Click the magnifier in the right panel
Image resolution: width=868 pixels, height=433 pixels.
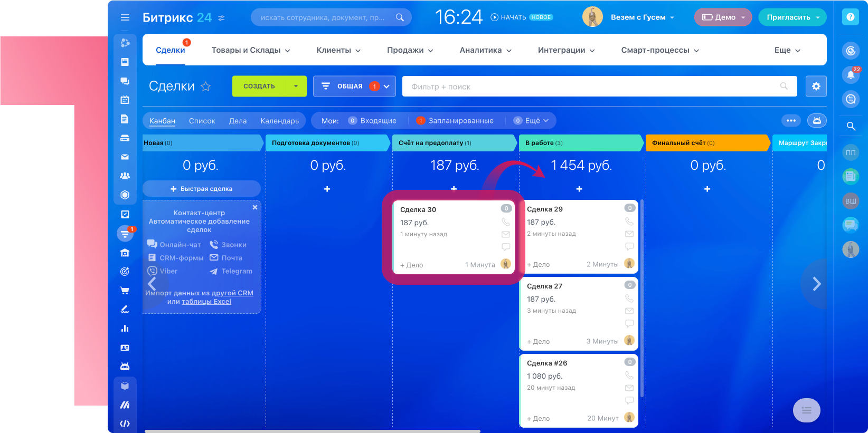tap(851, 126)
